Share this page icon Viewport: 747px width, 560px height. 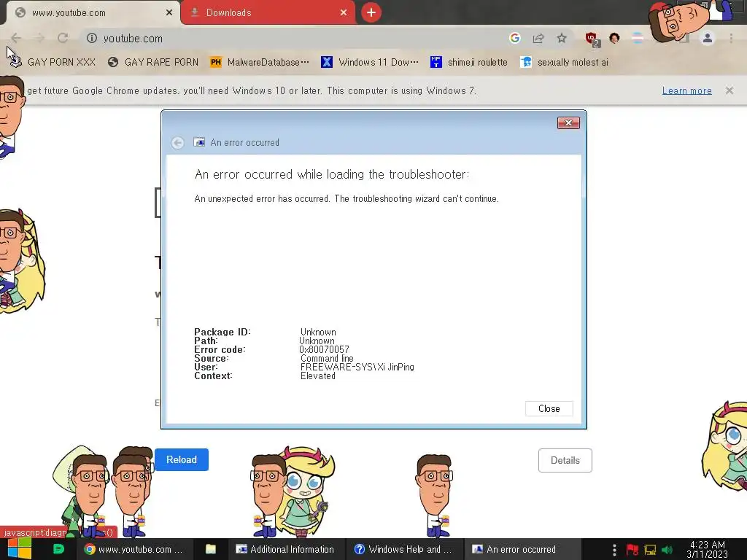click(x=538, y=38)
